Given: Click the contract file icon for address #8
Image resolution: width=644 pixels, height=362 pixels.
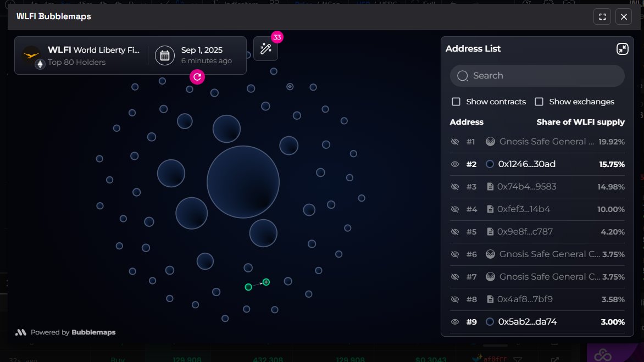Looking at the screenshot, I should (x=490, y=299).
